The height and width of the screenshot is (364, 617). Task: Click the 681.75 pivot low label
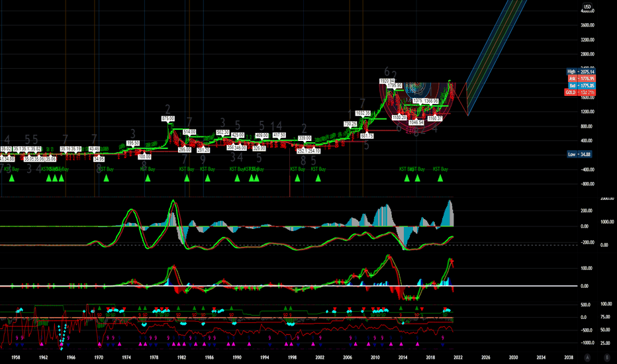[367, 136]
